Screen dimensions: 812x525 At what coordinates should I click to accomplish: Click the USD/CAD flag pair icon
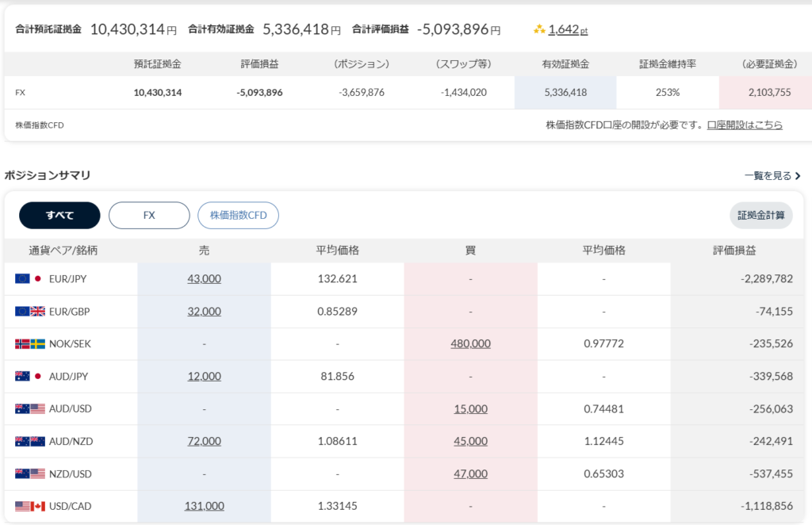coord(30,506)
